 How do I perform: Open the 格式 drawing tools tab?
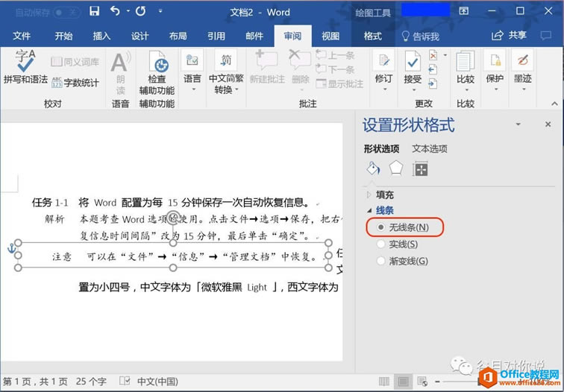(373, 36)
